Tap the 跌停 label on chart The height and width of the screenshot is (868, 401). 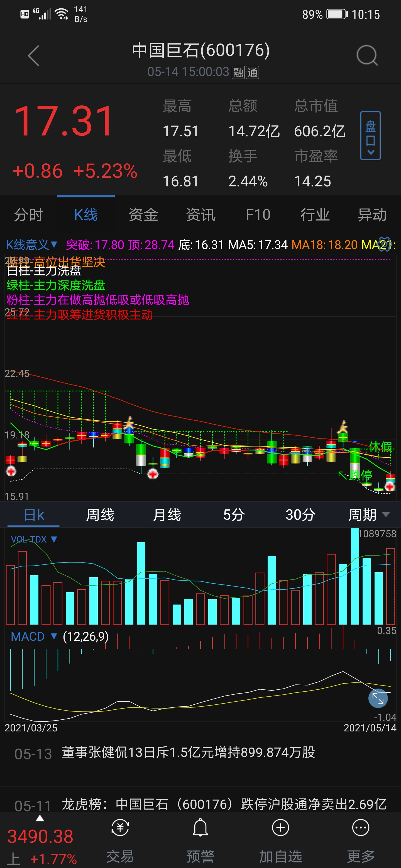point(361,475)
